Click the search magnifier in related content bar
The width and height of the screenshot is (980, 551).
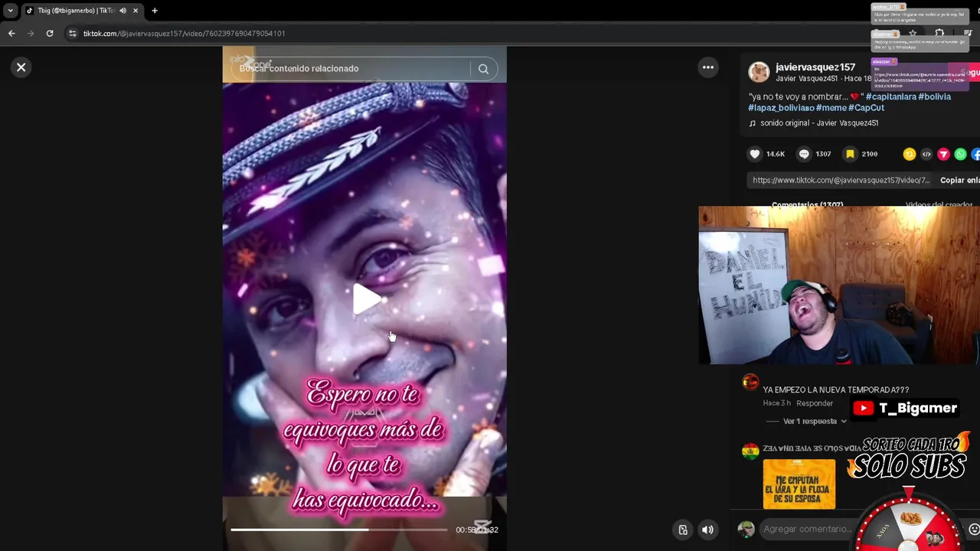(x=483, y=69)
